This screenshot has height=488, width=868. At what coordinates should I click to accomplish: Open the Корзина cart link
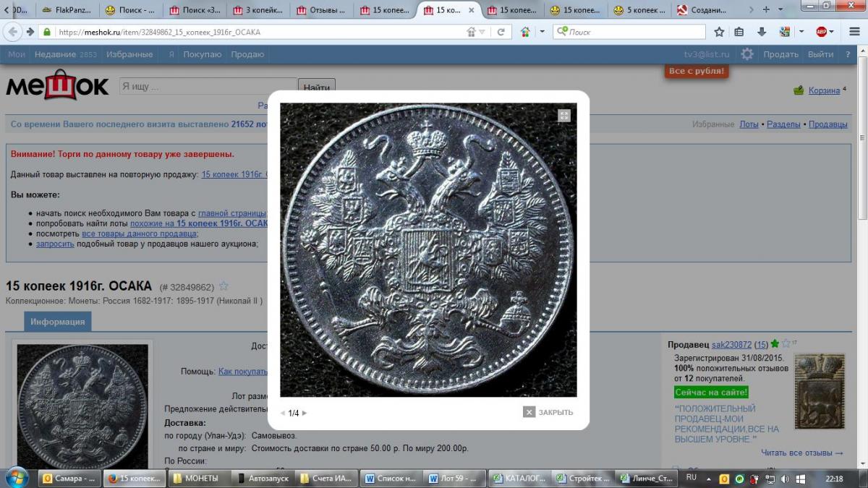[825, 90]
